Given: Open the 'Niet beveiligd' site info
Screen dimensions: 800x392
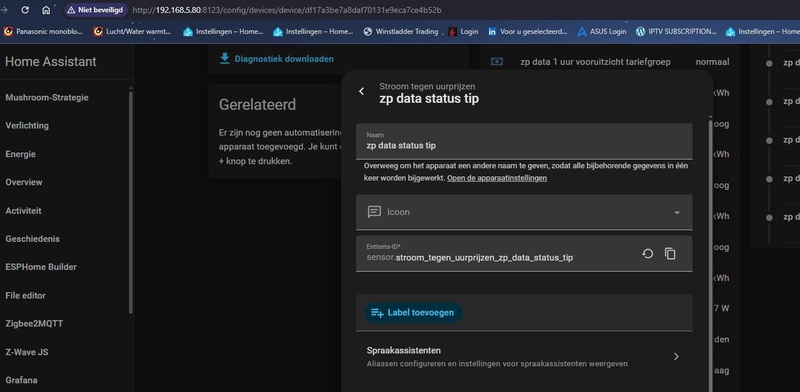Looking at the screenshot, I should point(95,10).
